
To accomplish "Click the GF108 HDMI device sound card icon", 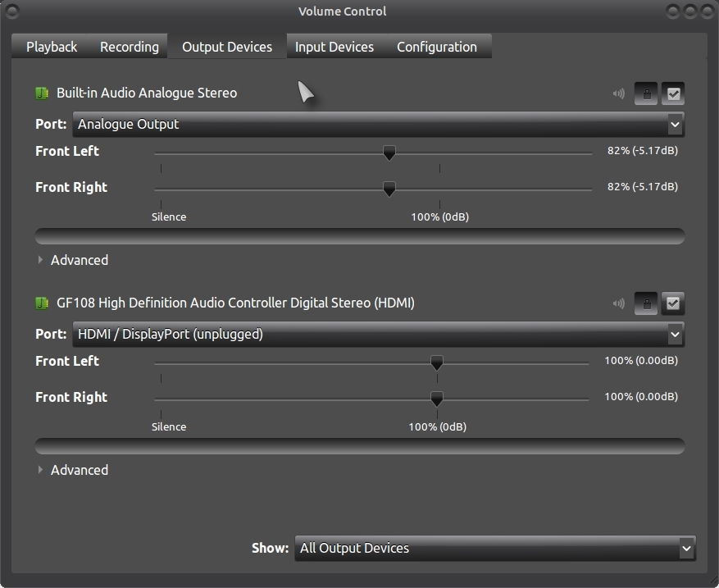I will 42,303.
